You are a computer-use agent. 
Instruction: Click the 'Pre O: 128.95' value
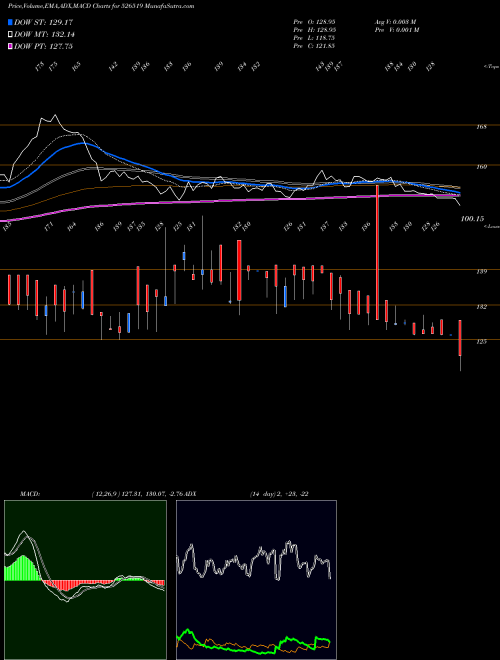pyautogui.click(x=314, y=22)
